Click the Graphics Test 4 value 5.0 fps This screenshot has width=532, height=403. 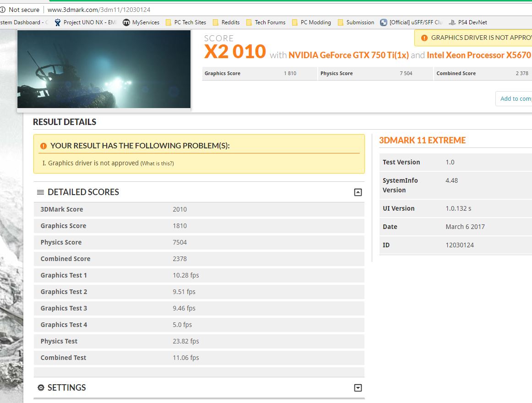coord(182,325)
